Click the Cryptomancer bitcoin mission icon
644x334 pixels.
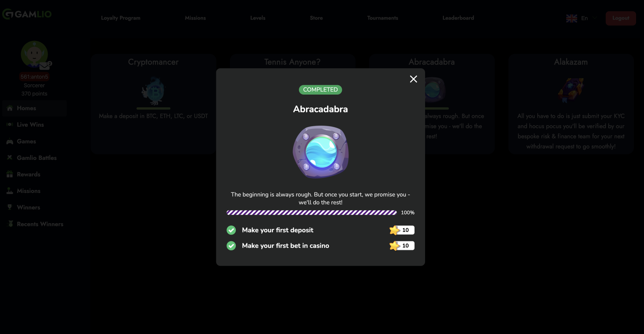pyautogui.click(x=153, y=91)
